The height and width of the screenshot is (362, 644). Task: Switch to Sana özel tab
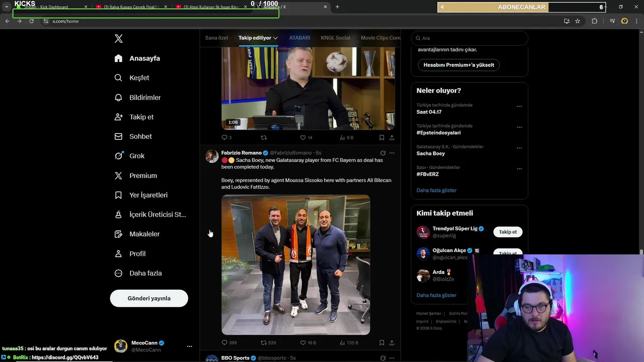[216, 38]
